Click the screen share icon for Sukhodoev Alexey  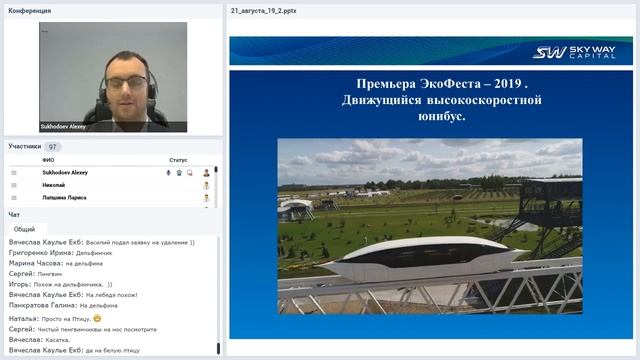[190, 173]
